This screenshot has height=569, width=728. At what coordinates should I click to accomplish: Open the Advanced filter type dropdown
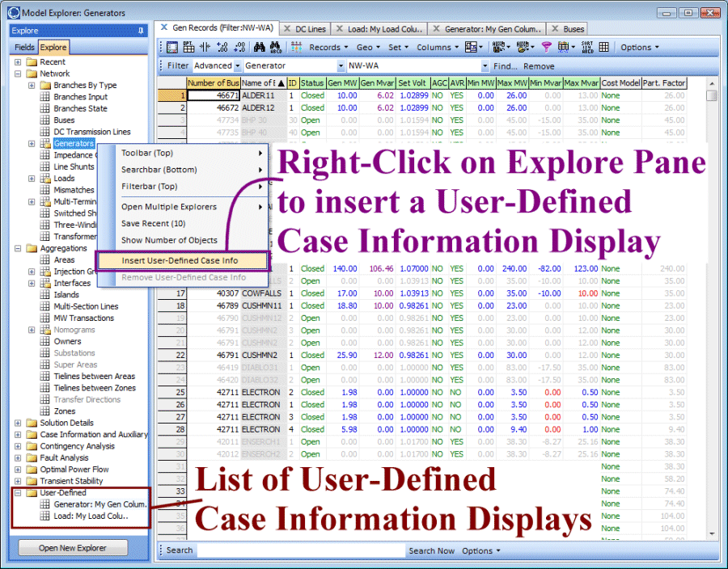[239, 66]
